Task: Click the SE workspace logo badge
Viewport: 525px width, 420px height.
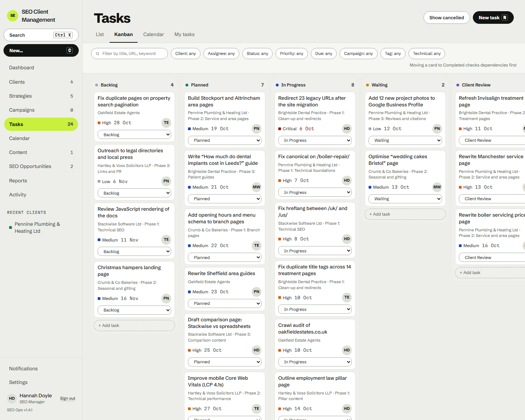Action: click(x=13, y=16)
